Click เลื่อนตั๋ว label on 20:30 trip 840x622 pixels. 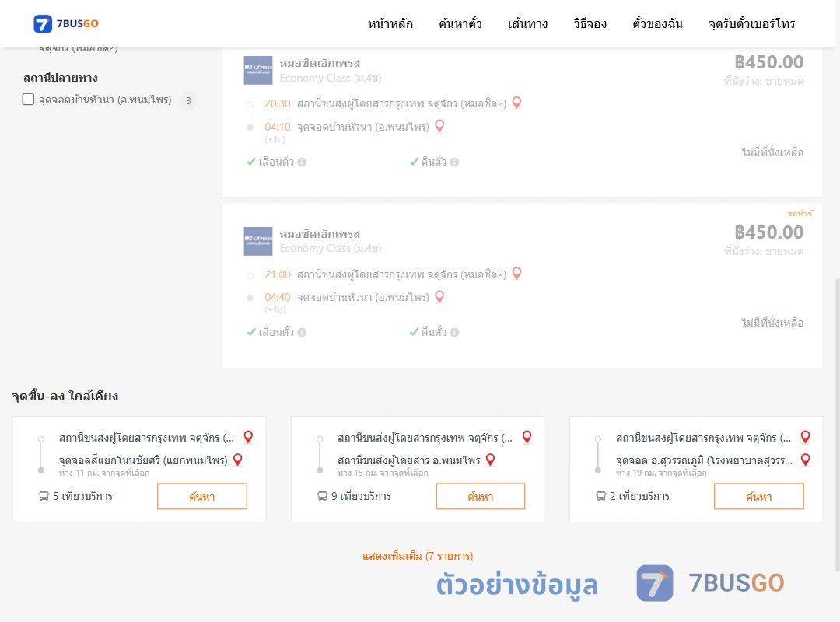tap(276, 162)
